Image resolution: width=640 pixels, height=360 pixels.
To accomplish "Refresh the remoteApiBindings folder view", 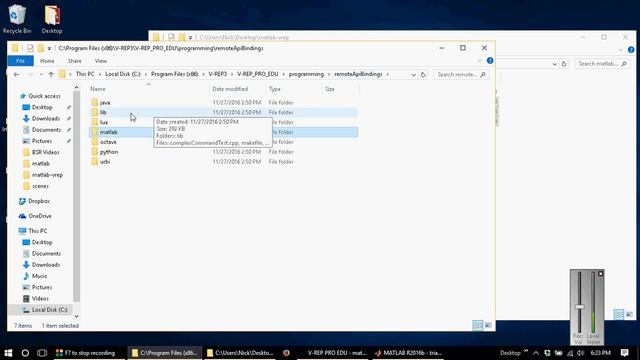I will pyautogui.click(x=423, y=75).
